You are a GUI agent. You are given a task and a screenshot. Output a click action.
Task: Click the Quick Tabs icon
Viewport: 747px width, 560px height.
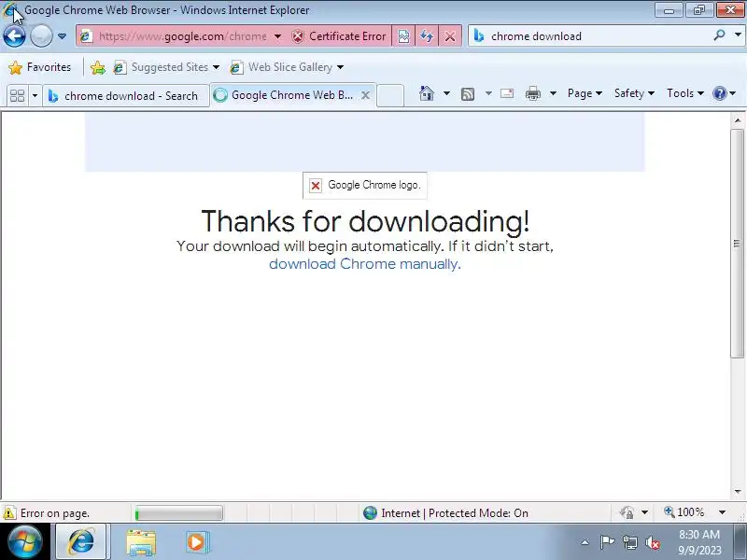point(17,96)
